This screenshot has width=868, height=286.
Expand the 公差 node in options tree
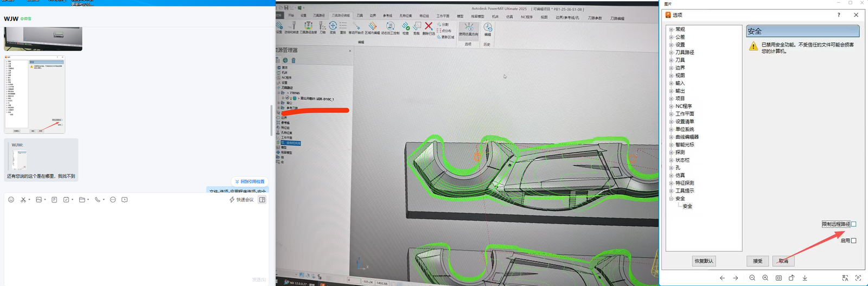click(671, 37)
